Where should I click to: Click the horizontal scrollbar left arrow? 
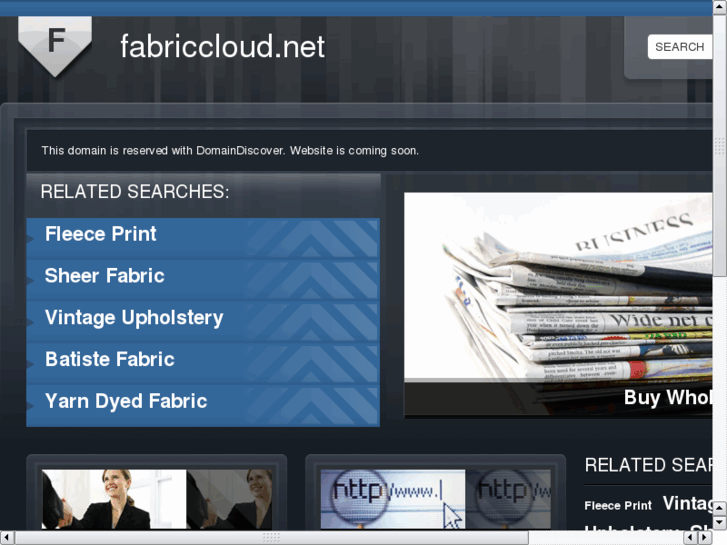pyautogui.click(x=7, y=538)
